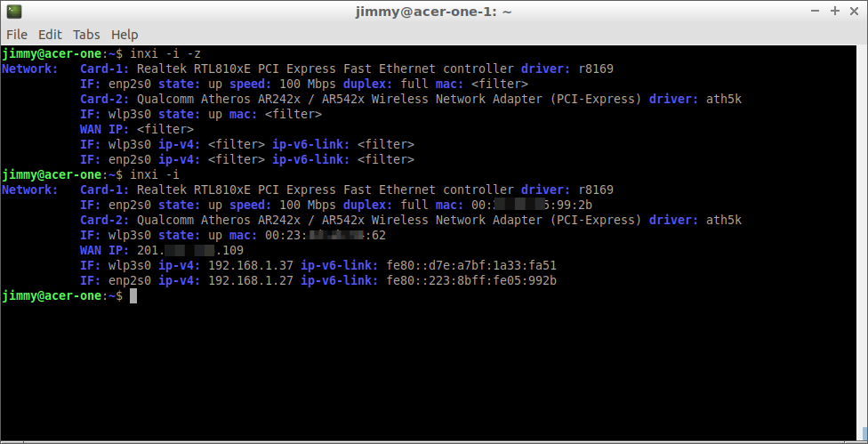Click the 'Card-2:' label in the second output
The width and height of the screenshot is (868, 444).
click(105, 221)
